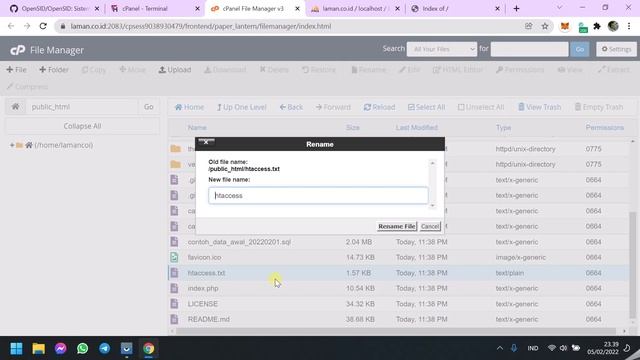Bookmark this page with star icon
Image resolution: width=640 pixels, height=360 pixels.
click(545, 26)
